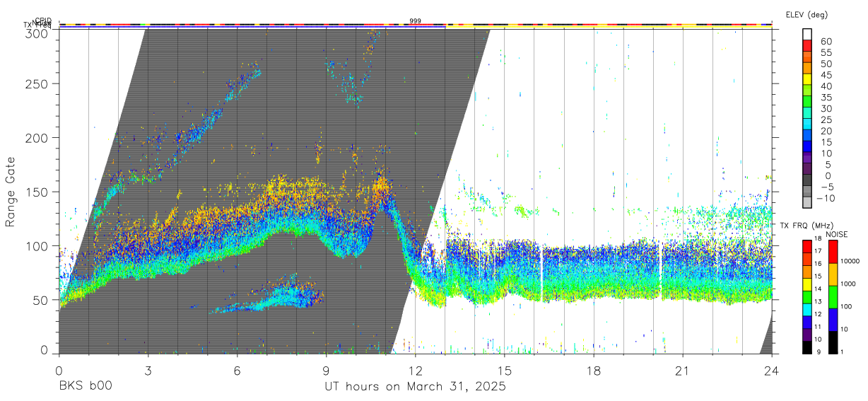Image resolution: width=868 pixels, height=401 pixels.
Task: Click the '17' label on the TX FRQ scale
Action: 818,251
